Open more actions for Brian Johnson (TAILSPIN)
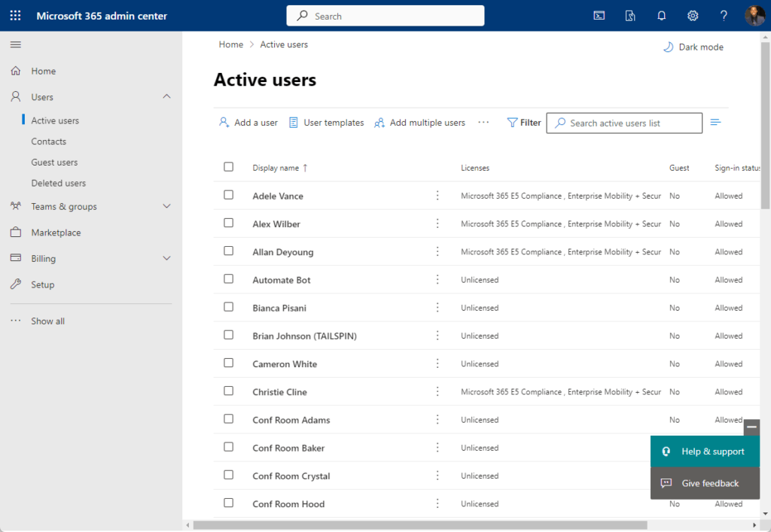Screen dimensions: 771x532 (x=437, y=336)
